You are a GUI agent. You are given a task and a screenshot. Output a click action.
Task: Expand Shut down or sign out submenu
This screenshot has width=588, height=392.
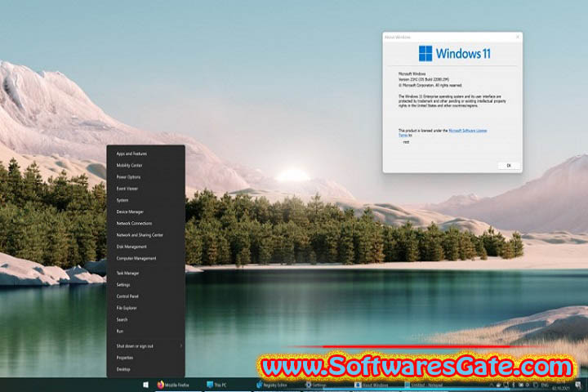click(x=146, y=346)
